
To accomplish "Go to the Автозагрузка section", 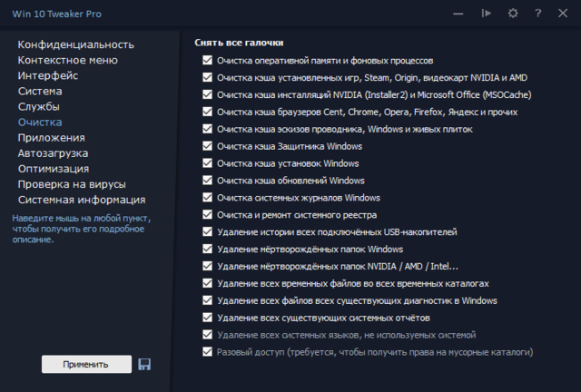I will coord(53,152).
